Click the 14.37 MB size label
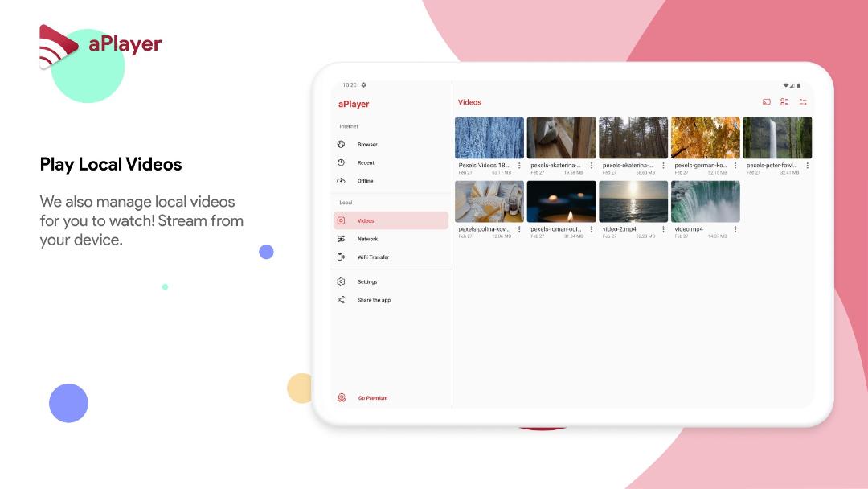This screenshot has height=489, width=868. pyautogui.click(x=717, y=236)
